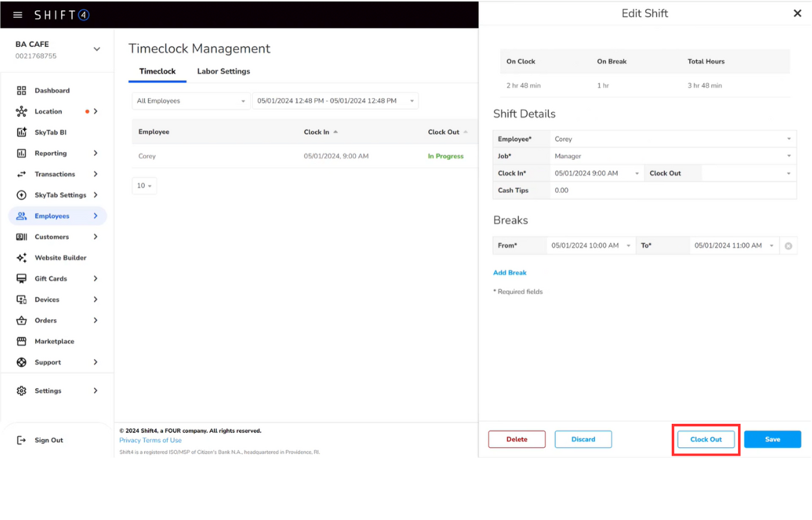The image size is (812, 520).
Task: Click into the Cash Tips field
Action: (x=672, y=190)
